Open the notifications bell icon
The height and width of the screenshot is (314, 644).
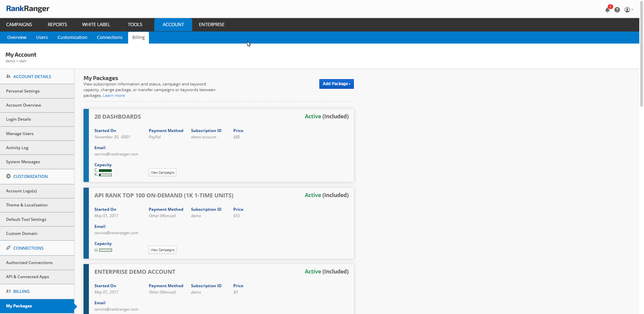(607, 10)
